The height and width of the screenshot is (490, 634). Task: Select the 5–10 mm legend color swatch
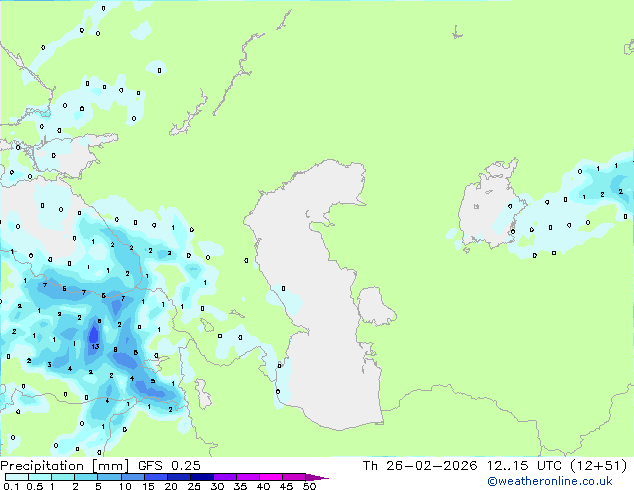tap(109, 477)
